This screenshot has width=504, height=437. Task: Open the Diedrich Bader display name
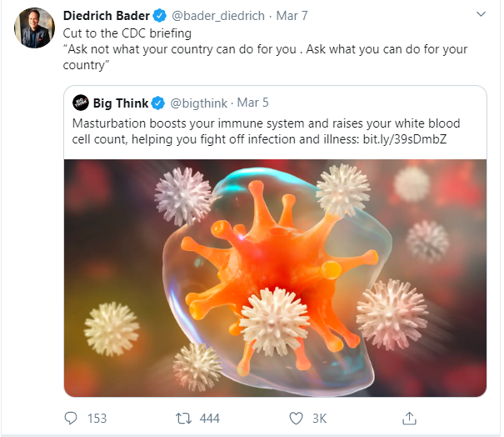click(107, 16)
